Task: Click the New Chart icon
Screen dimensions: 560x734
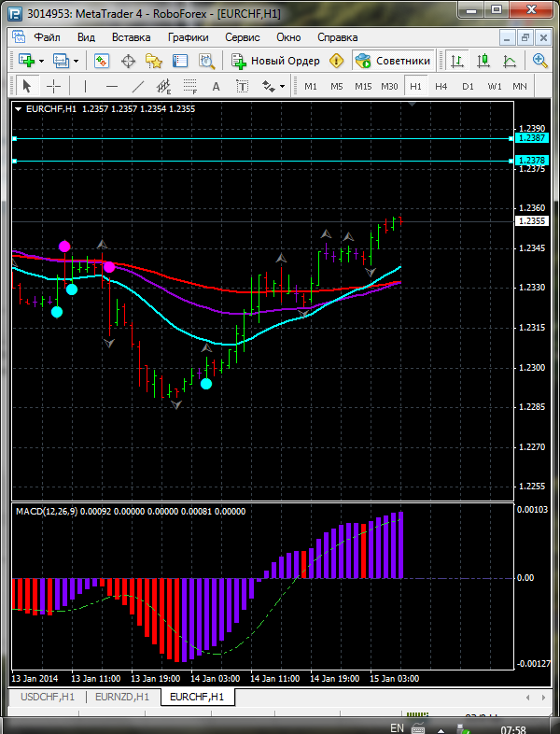Action: coord(26,61)
